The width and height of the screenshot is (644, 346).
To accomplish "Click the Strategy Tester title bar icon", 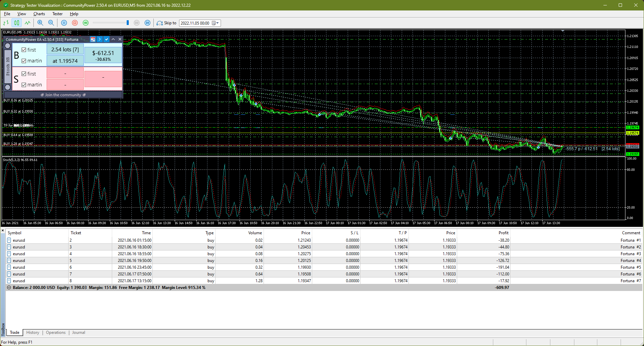I will coord(5,5).
